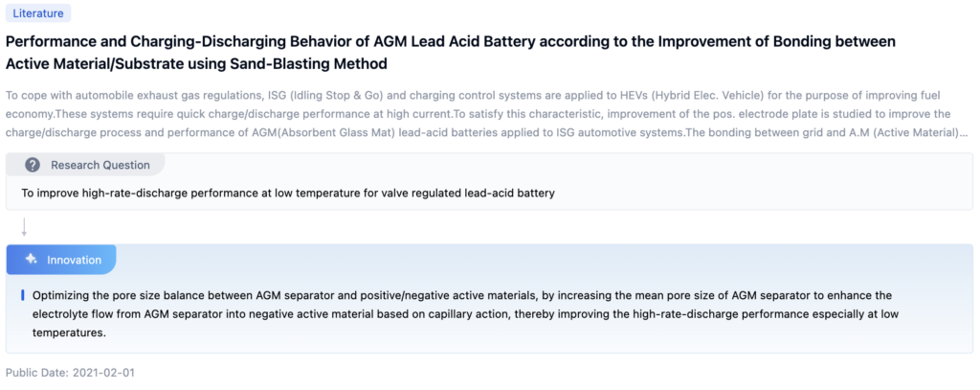Click the research question text about high-rate-discharge
This screenshot has width=980, height=390.
287,193
